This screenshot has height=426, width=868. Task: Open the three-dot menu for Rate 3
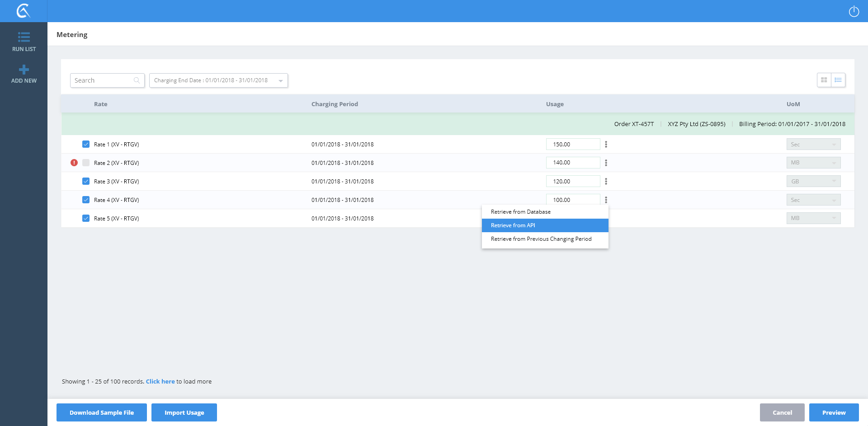(x=606, y=182)
